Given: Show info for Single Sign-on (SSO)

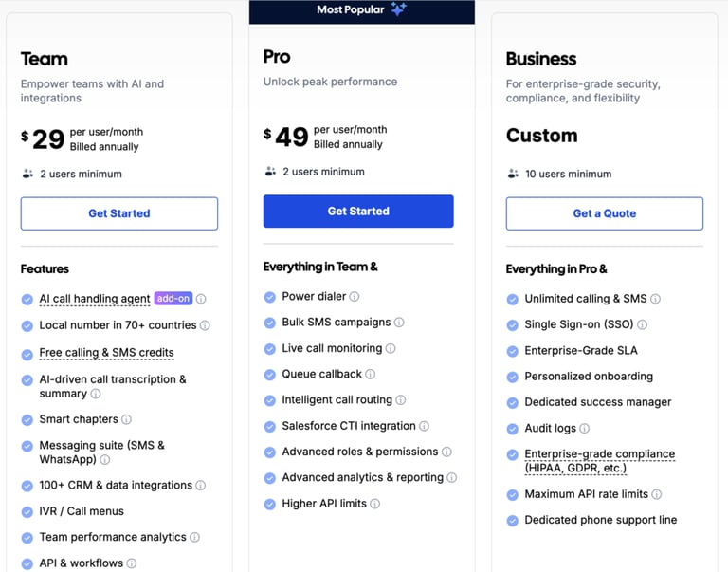Looking at the screenshot, I should point(642,324).
